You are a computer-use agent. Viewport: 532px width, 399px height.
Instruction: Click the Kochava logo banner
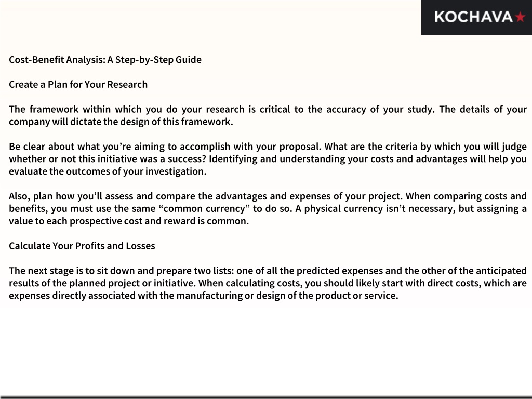click(x=476, y=17)
